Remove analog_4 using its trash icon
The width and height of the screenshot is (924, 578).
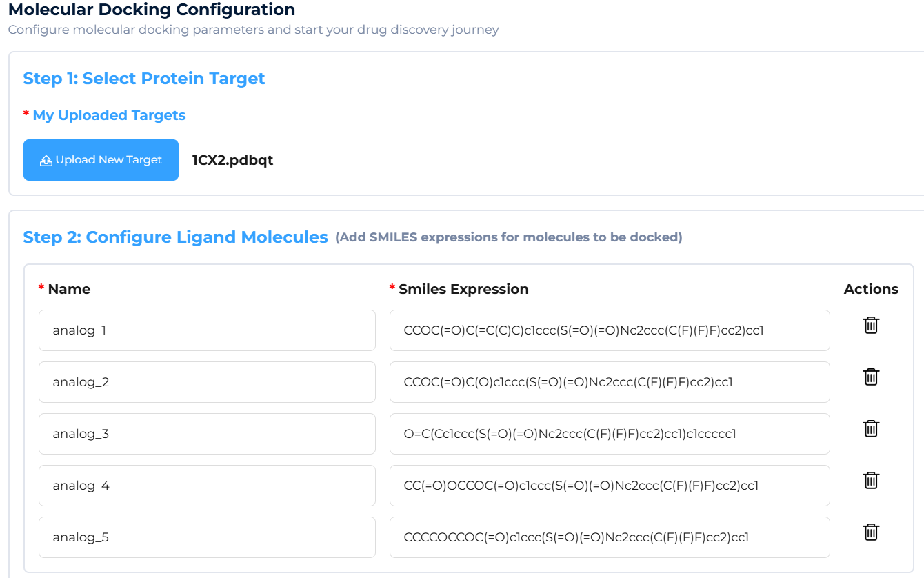tap(871, 480)
